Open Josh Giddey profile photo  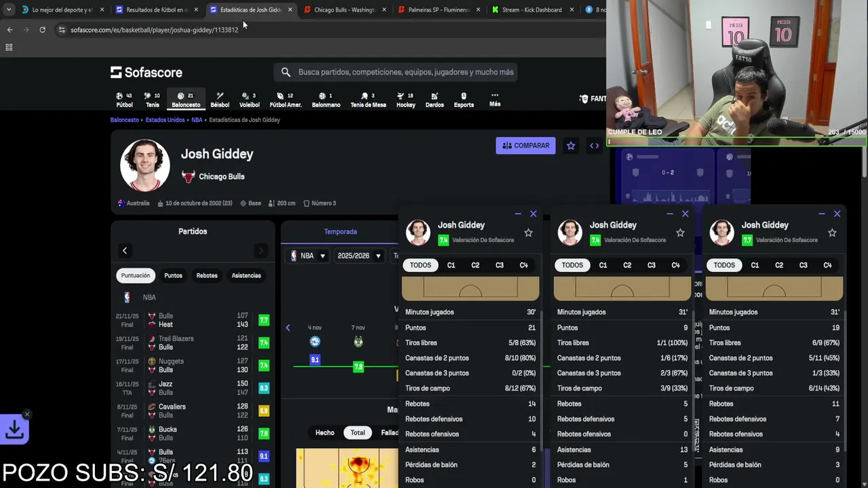(x=145, y=165)
